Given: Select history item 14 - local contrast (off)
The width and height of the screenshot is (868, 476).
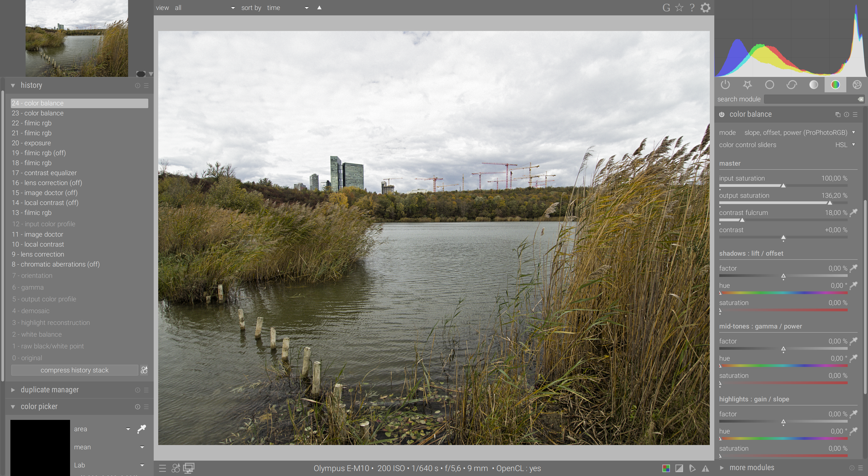Looking at the screenshot, I should coord(80,203).
